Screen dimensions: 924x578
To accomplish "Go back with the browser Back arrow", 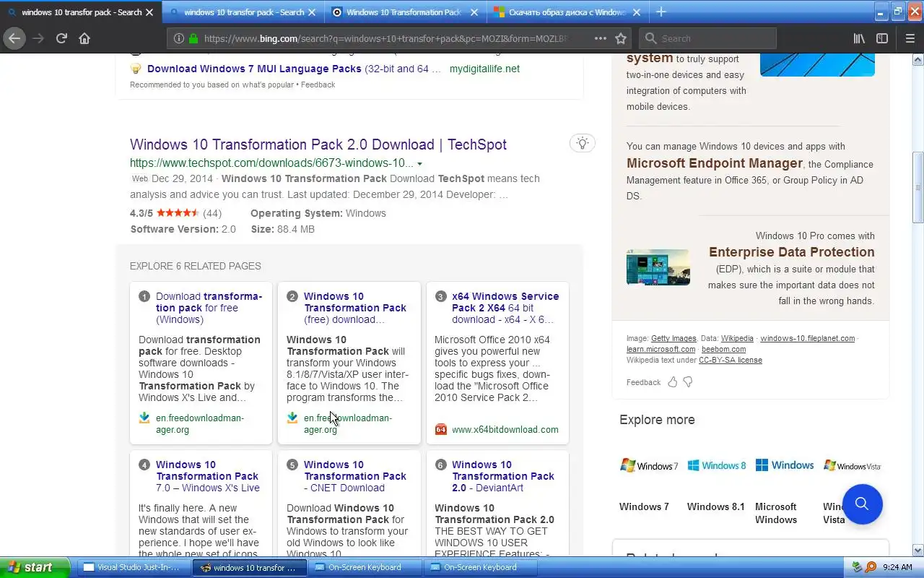I will pyautogui.click(x=14, y=38).
